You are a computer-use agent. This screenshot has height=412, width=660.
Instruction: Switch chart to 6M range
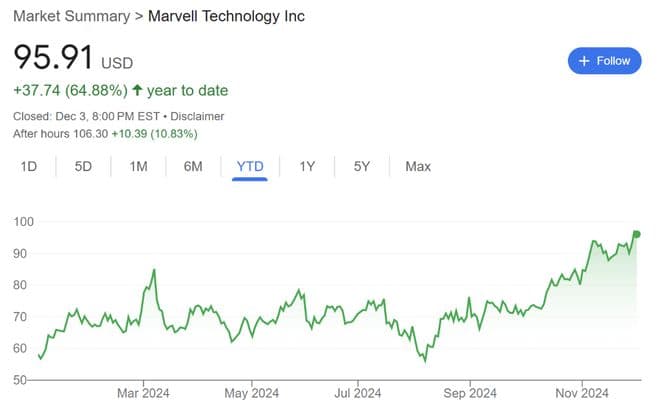[x=194, y=166]
